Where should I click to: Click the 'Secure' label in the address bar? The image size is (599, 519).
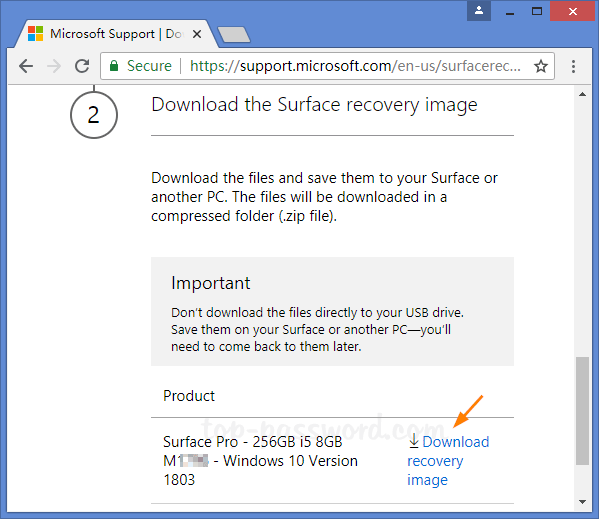(x=149, y=66)
